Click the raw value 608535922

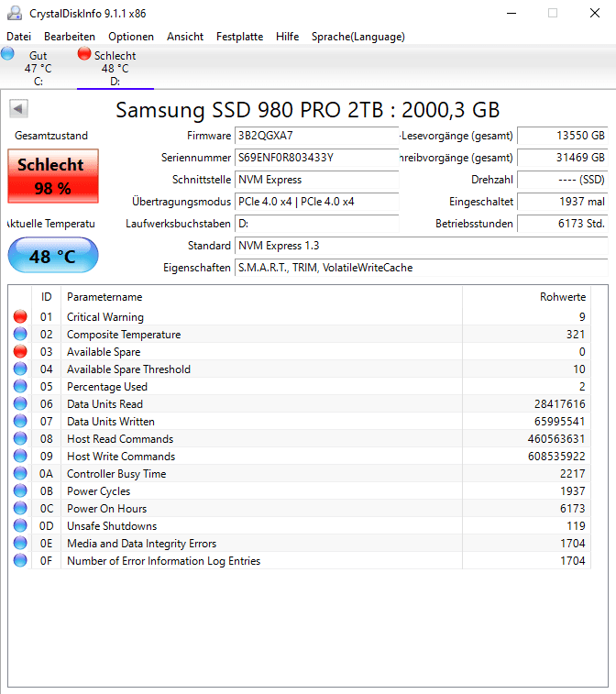556,457
